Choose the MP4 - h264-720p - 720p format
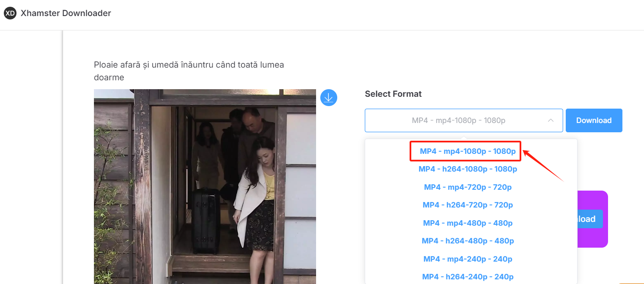This screenshot has height=284, width=644. (468, 205)
